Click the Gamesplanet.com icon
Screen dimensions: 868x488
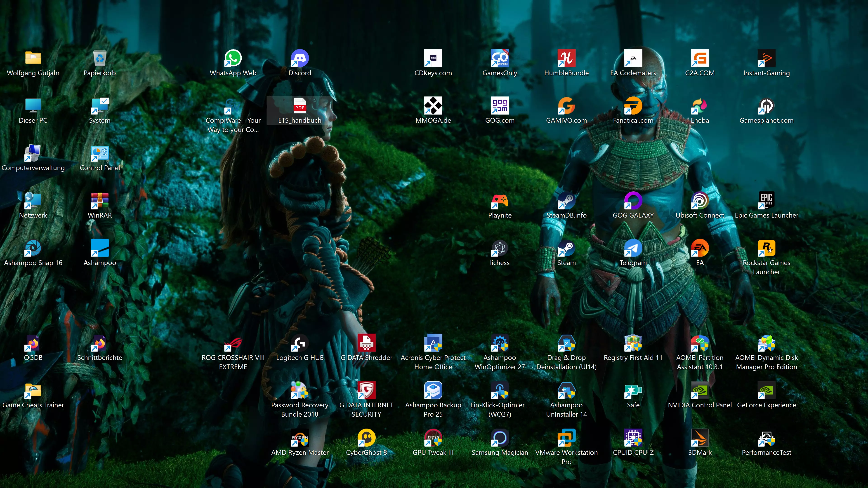767,106
